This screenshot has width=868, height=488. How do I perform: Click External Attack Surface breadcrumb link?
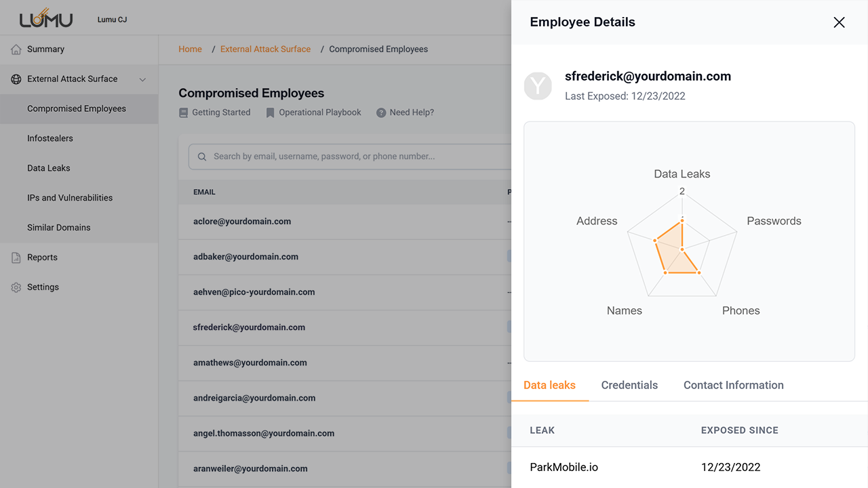coord(265,49)
